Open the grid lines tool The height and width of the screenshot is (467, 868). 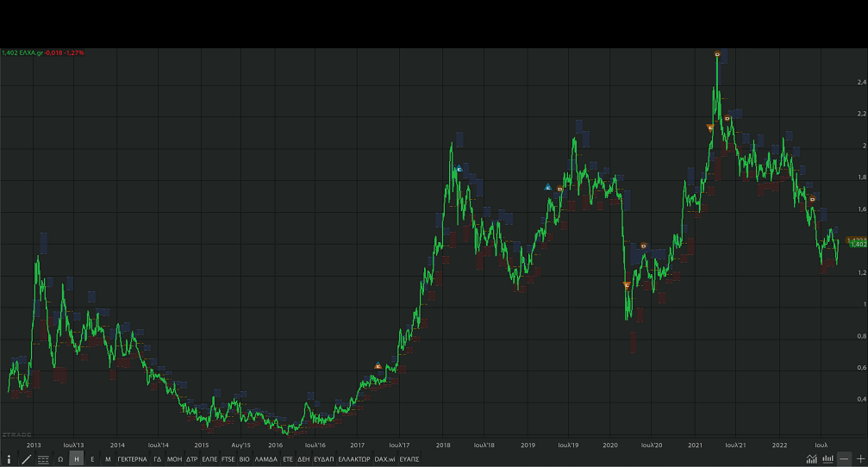coord(43,459)
